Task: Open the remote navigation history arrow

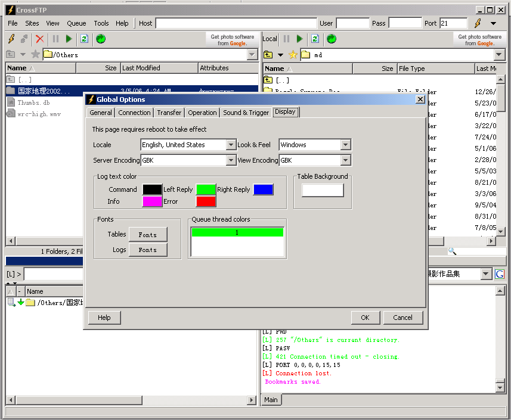Action: click(x=23, y=54)
